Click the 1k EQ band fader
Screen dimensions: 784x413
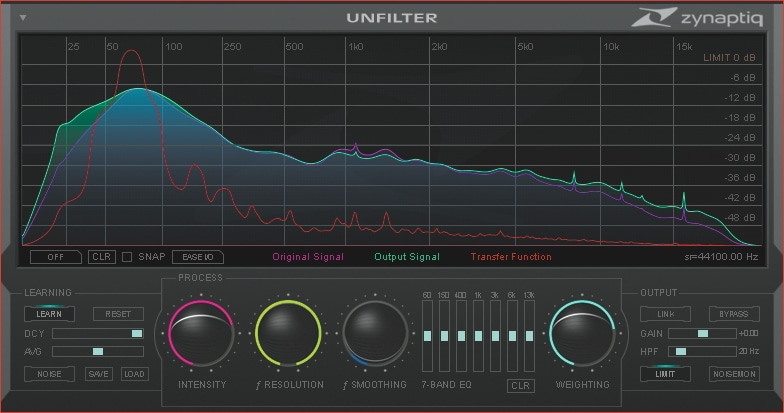(478, 336)
